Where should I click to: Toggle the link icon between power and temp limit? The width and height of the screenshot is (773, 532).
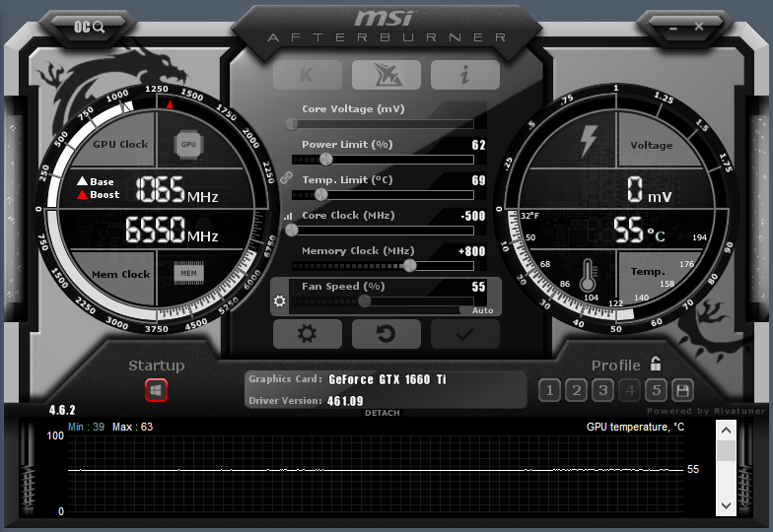click(x=286, y=177)
